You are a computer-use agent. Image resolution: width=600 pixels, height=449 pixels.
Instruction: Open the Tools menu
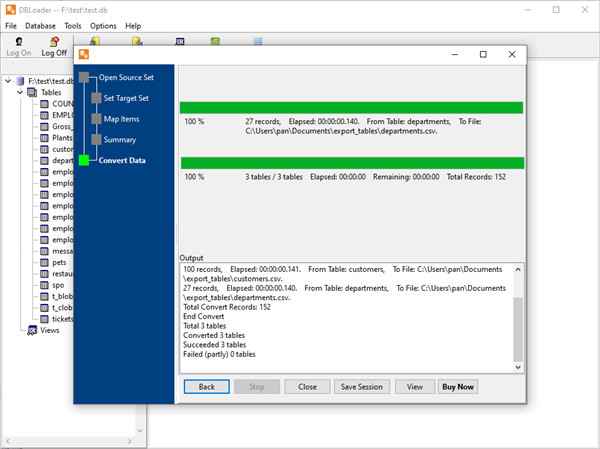click(73, 25)
